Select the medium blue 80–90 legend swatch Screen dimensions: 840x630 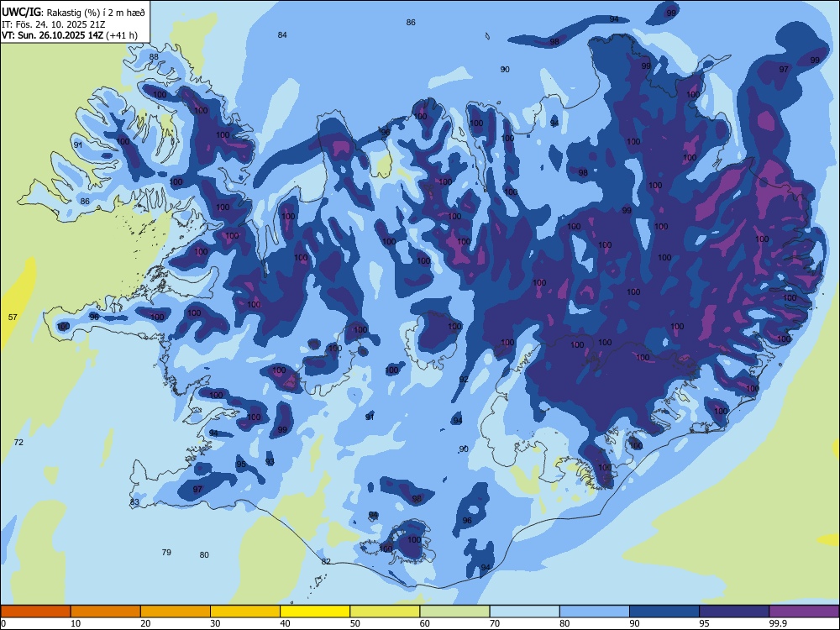pos(595,612)
